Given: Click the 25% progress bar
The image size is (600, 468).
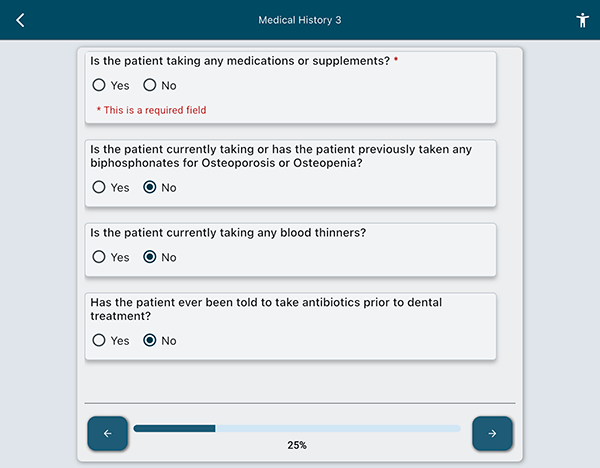Looking at the screenshot, I should click(296, 428).
